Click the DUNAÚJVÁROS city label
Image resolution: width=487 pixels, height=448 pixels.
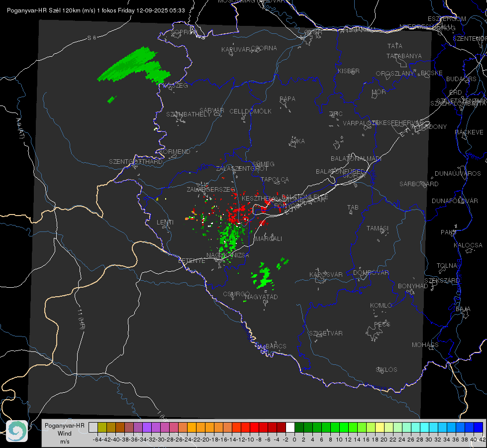[458, 174]
